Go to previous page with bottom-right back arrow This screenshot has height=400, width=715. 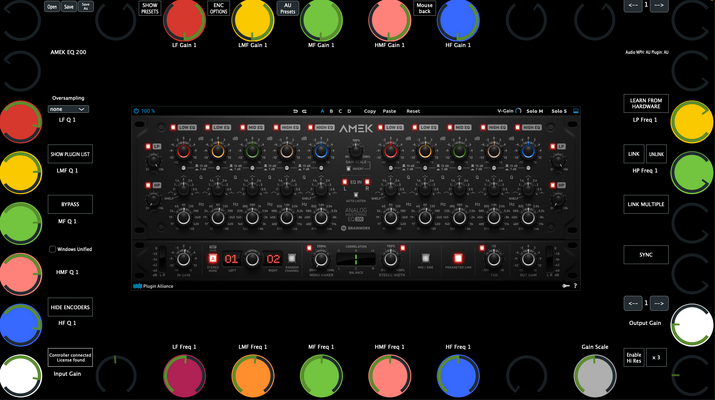pos(633,303)
